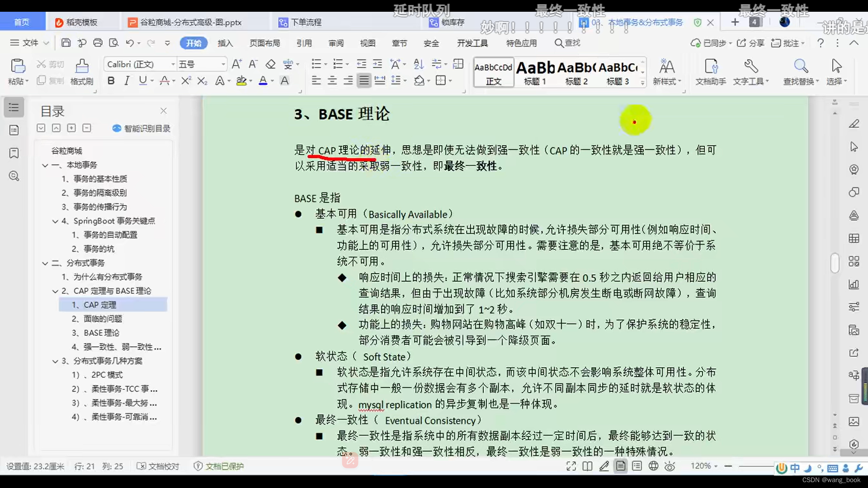Apply 标题 3 heading style
The width and height of the screenshot is (868, 488).
[618, 72]
